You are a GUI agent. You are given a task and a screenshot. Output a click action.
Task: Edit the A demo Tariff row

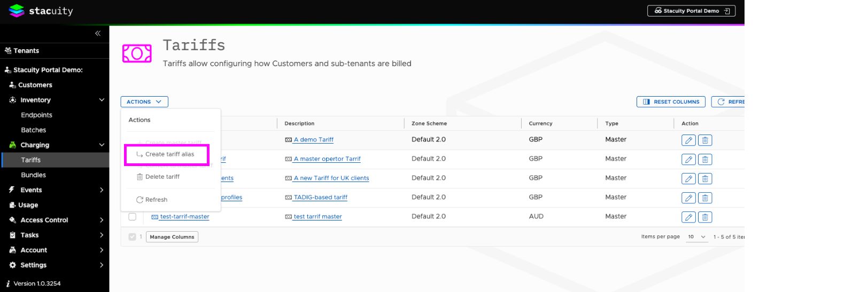click(x=688, y=140)
